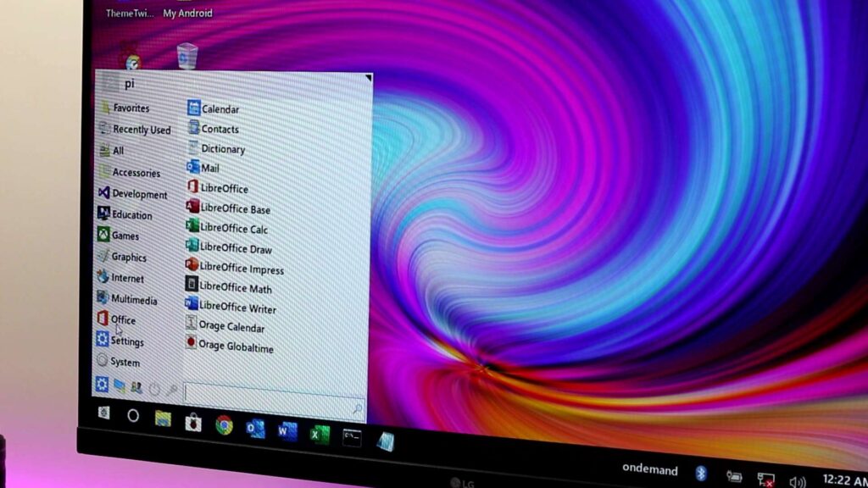
Task: Launch Chrome browser from taskbar
Action: (224, 425)
